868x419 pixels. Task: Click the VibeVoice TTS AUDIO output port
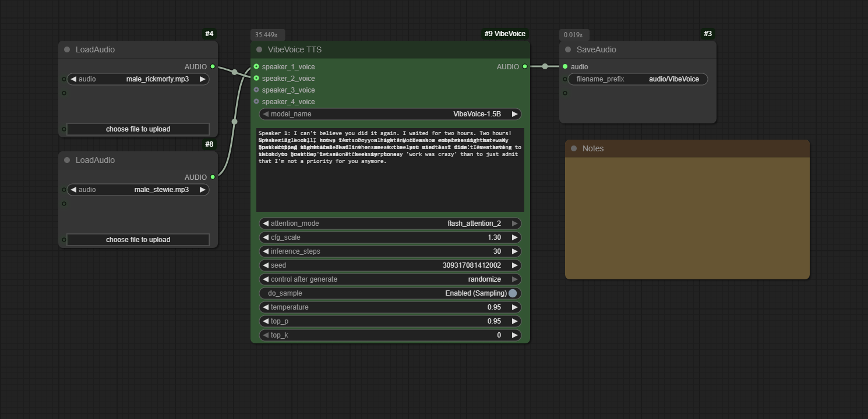point(525,67)
